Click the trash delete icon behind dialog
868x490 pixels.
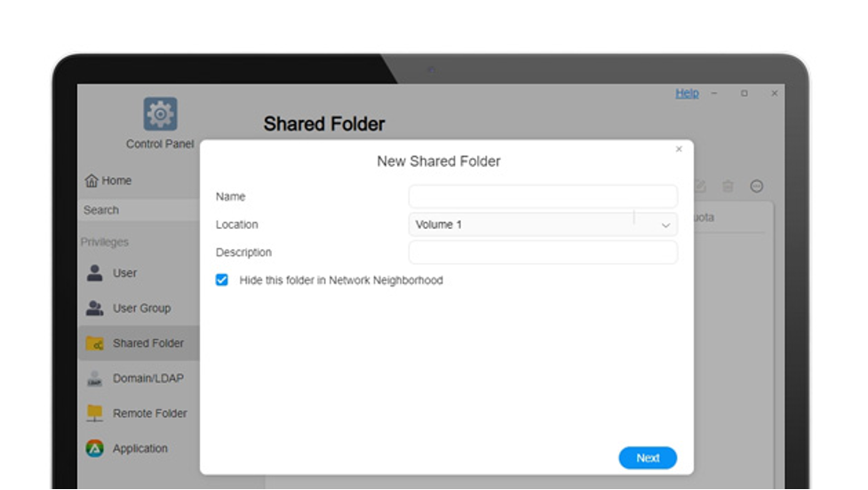pos(728,186)
